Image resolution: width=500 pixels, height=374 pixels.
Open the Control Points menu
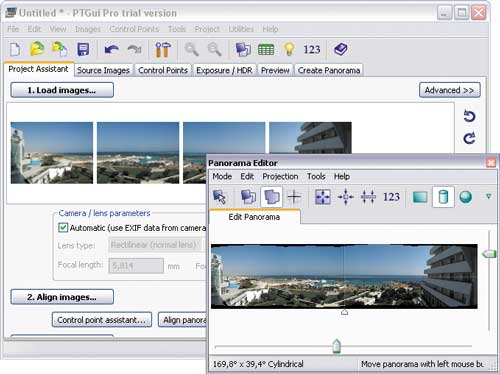(x=134, y=29)
